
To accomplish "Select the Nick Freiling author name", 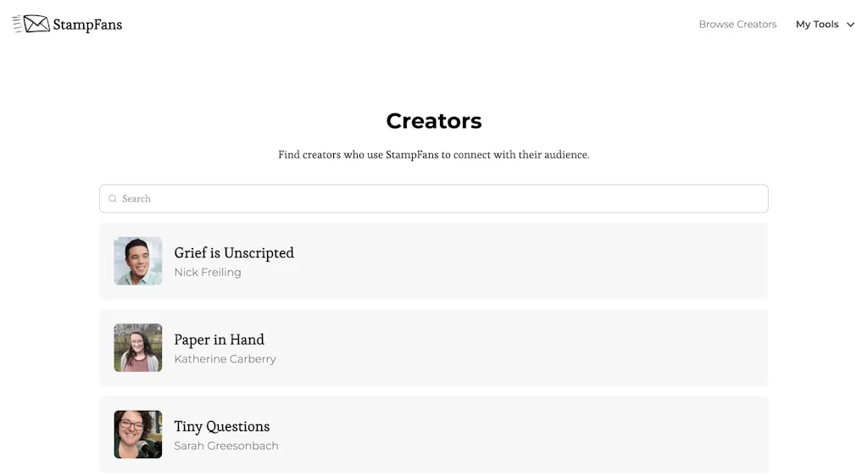I will 208,272.
